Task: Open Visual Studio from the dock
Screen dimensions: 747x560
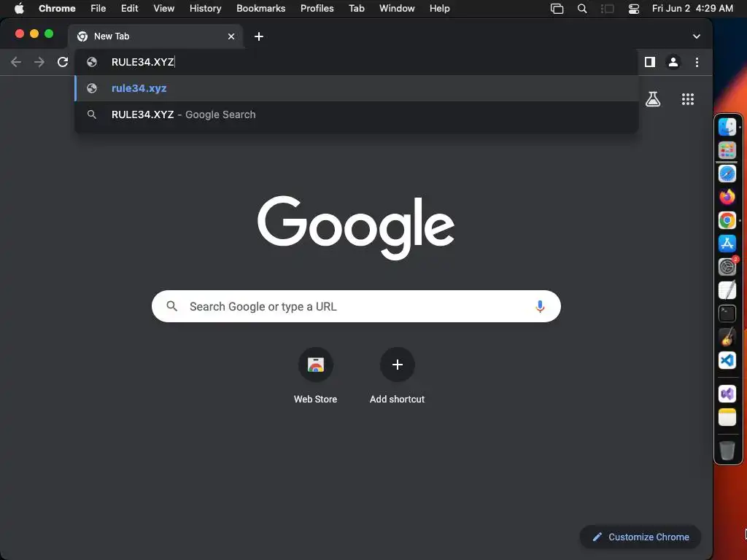Action: click(727, 394)
